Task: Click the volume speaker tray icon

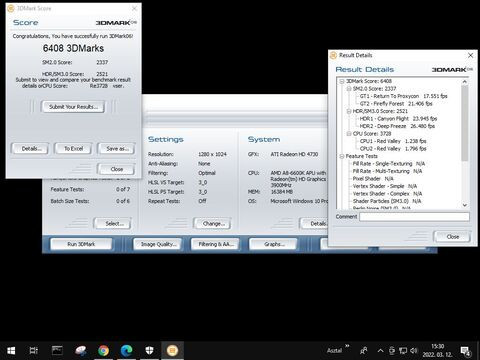Action: click(x=414, y=351)
